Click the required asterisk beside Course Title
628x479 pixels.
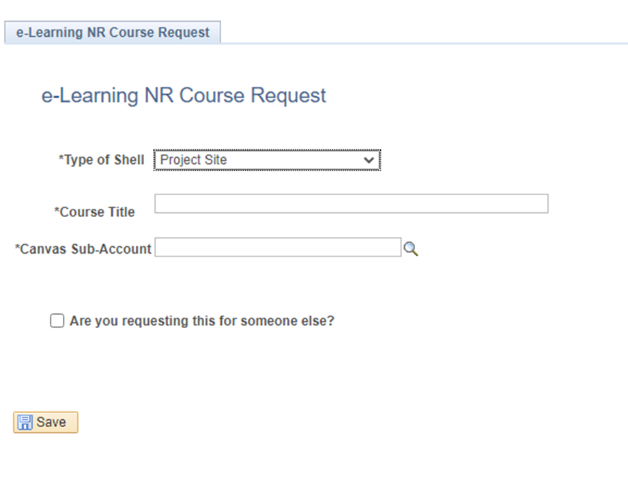coord(56,211)
